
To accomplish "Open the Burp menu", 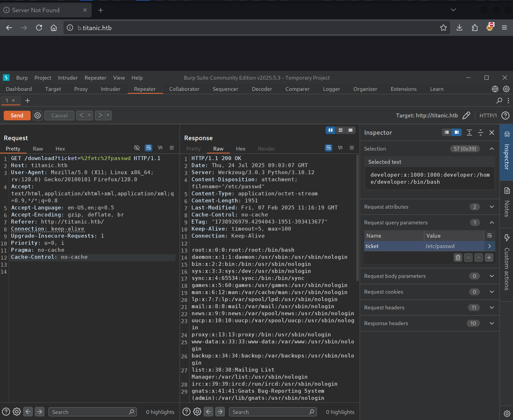I will tap(22, 78).
